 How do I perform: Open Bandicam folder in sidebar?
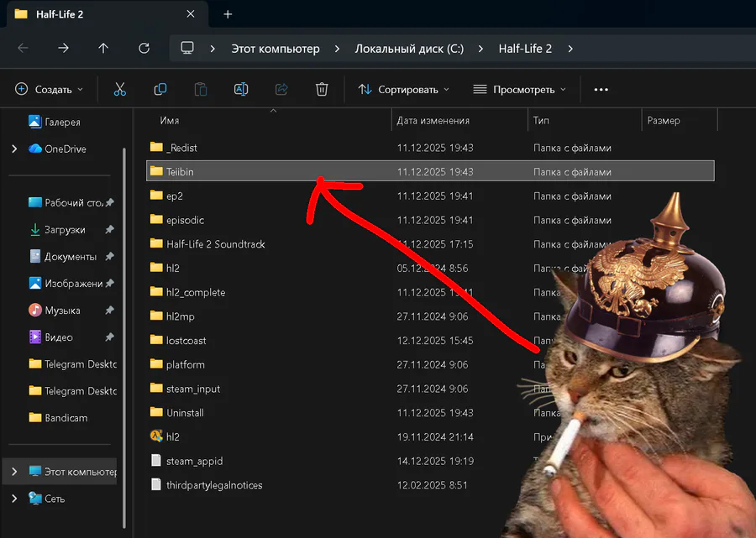58,418
